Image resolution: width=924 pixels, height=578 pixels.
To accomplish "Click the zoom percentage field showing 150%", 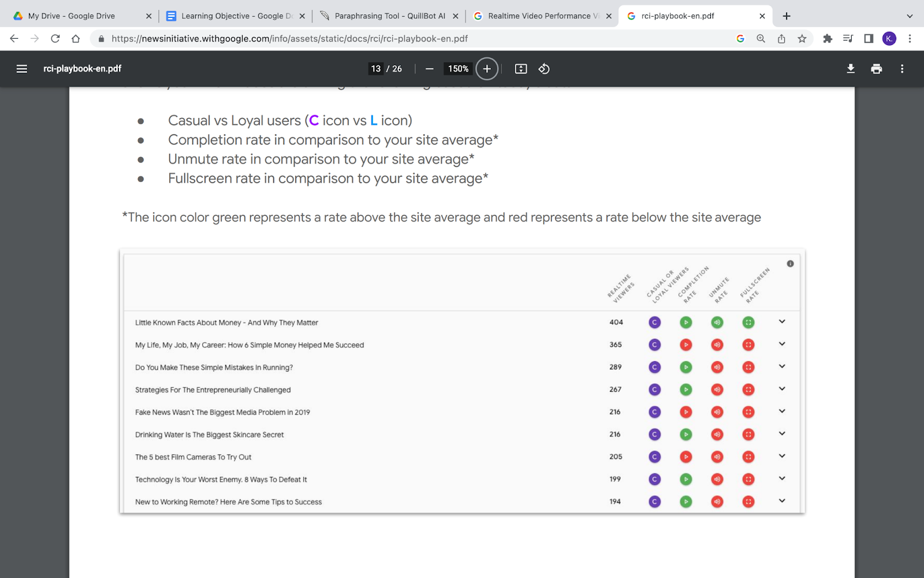I will (458, 69).
